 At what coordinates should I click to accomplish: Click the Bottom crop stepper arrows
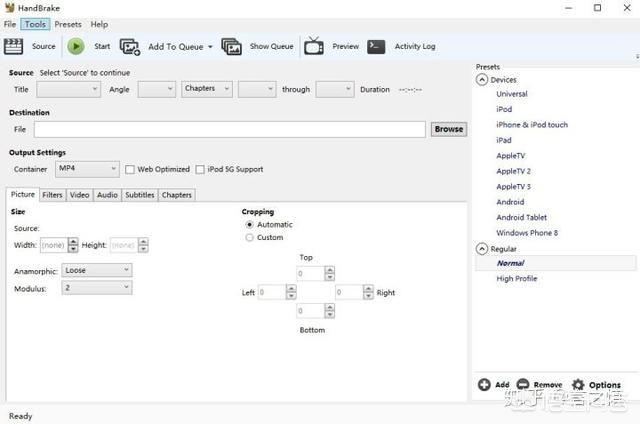(330, 311)
